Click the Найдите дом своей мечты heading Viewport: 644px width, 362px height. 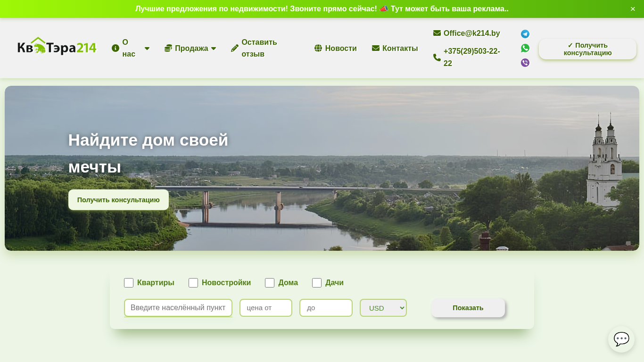click(148, 153)
